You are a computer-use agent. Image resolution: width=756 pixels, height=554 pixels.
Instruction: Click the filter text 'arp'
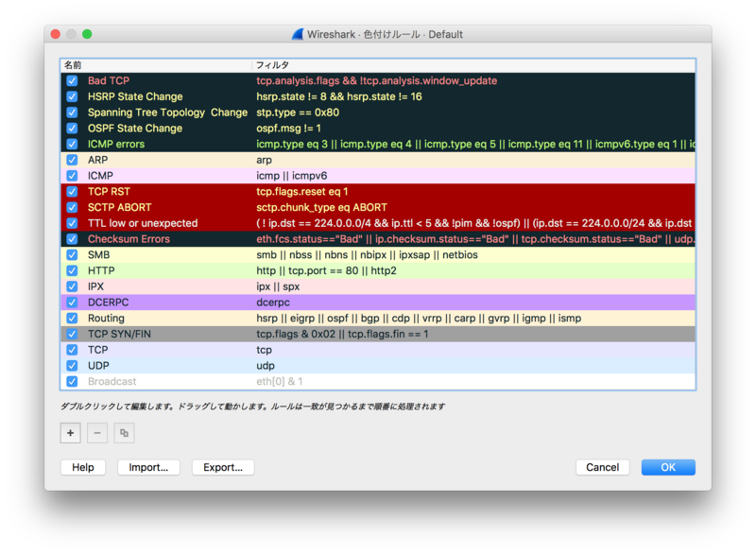click(x=264, y=160)
